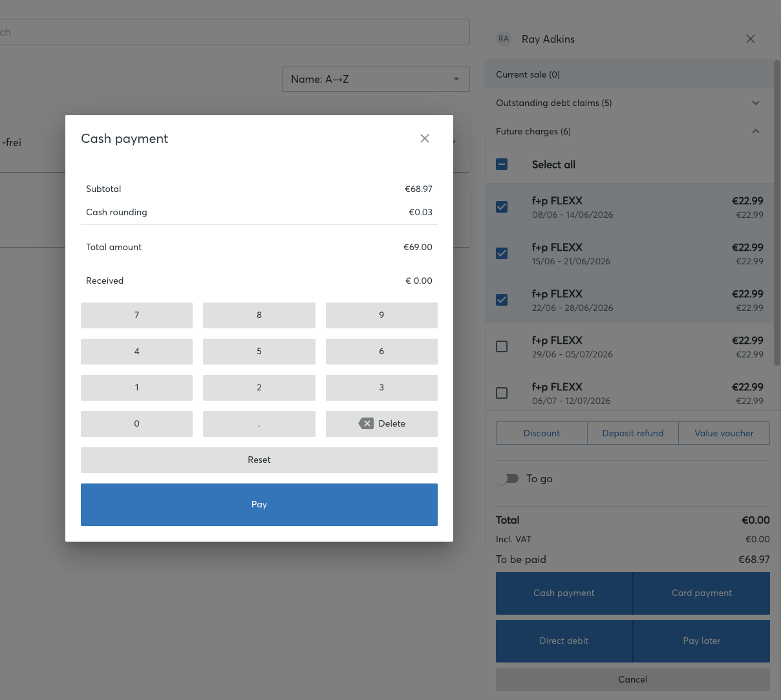Choose Direct debit payment

564,641
